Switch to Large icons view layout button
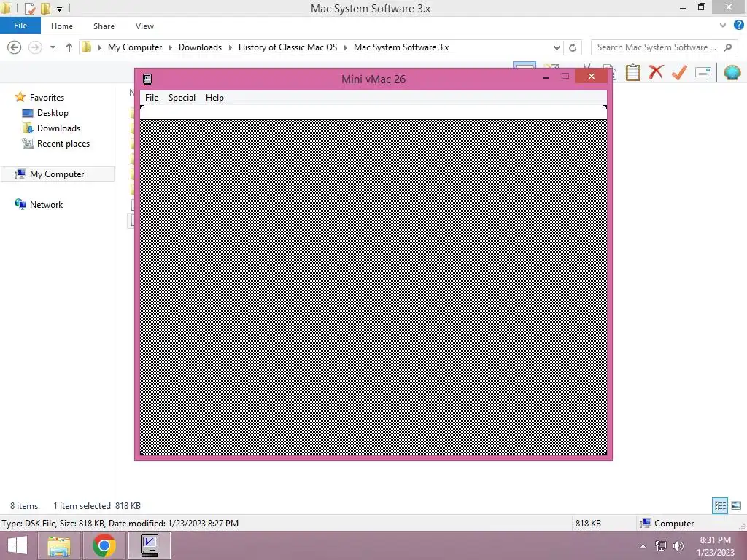The width and height of the screenshot is (747, 560). (x=736, y=505)
